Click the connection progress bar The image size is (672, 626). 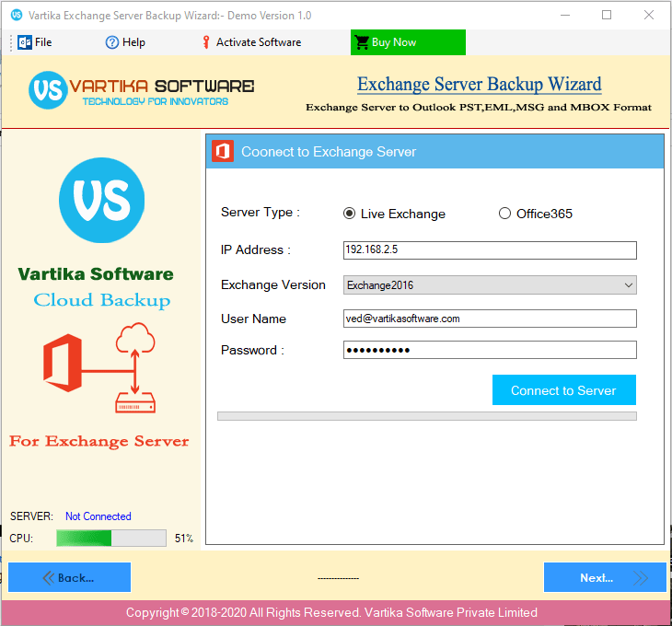pyautogui.click(x=427, y=416)
